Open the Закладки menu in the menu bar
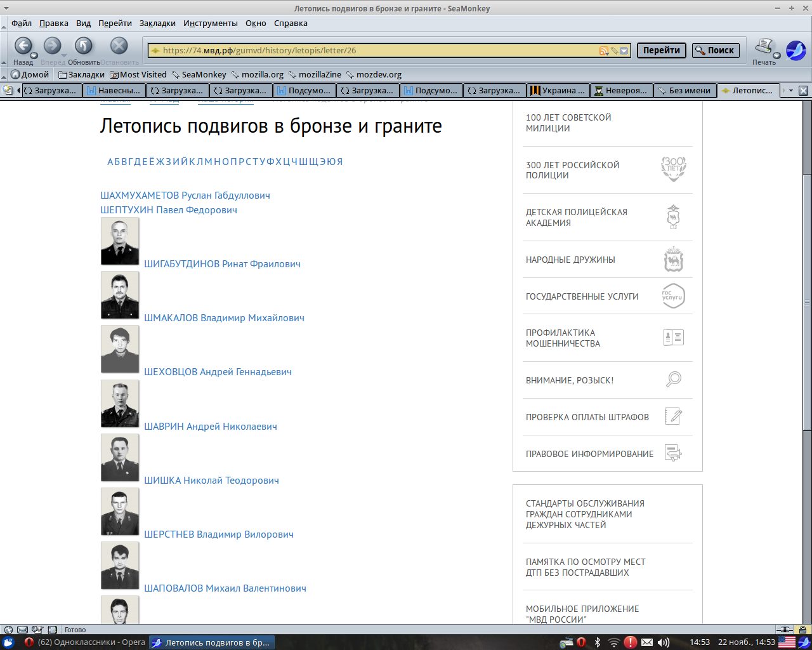Image resolution: width=812 pixels, height=650 pixels. click(x=157, y=23)
